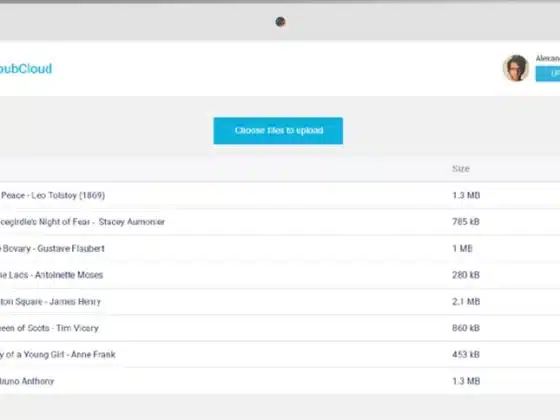Open the Peace - Leo Tolstoy (1869) file
This screenshot has height=420, width=560.
(52, 195)
